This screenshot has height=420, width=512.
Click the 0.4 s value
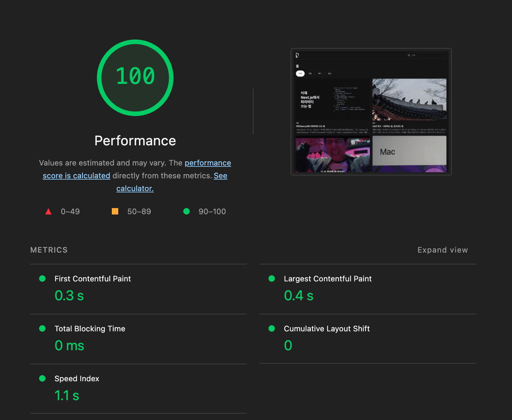(x=299, y=295)
